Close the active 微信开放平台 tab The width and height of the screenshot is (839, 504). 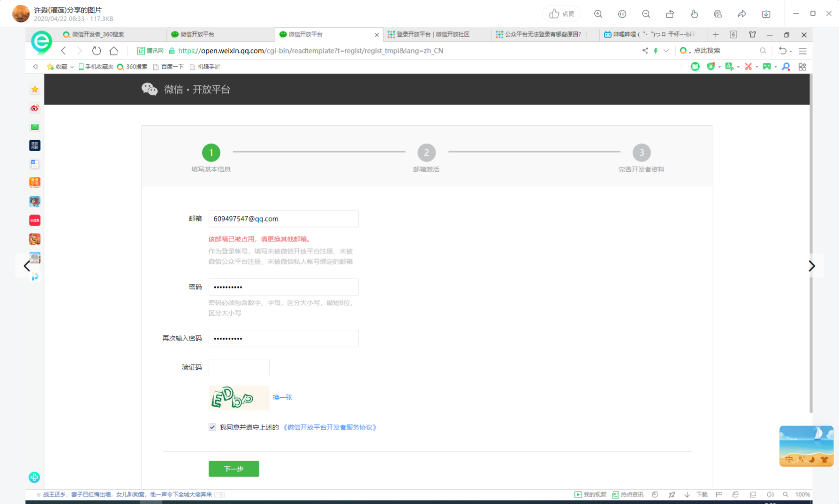coord(377,35)
